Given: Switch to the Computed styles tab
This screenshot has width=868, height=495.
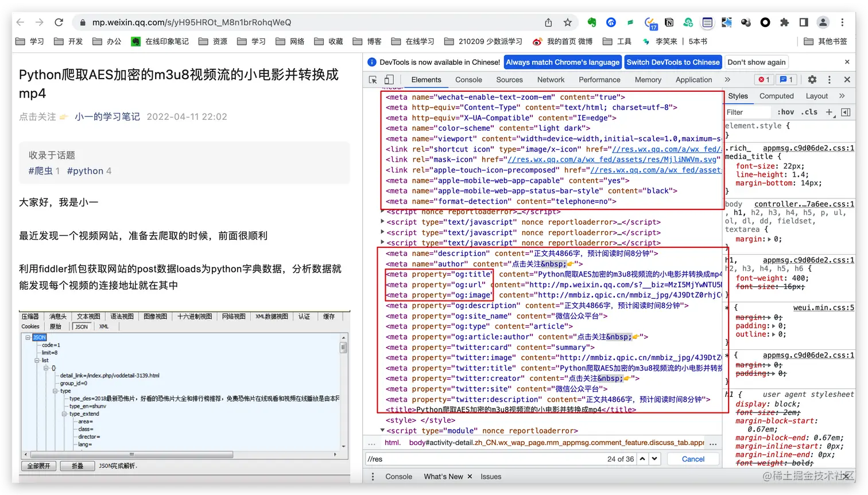Looking at the screenshot, I should [776, 96].
